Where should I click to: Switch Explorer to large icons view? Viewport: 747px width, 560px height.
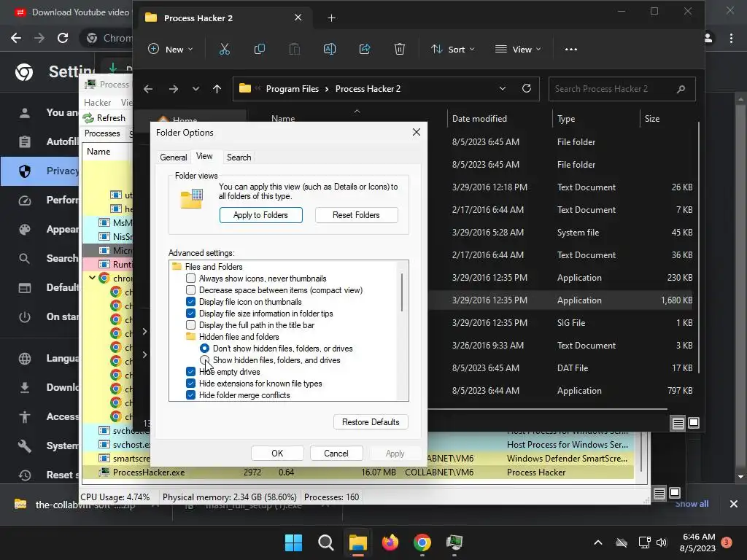click(694, 423)
